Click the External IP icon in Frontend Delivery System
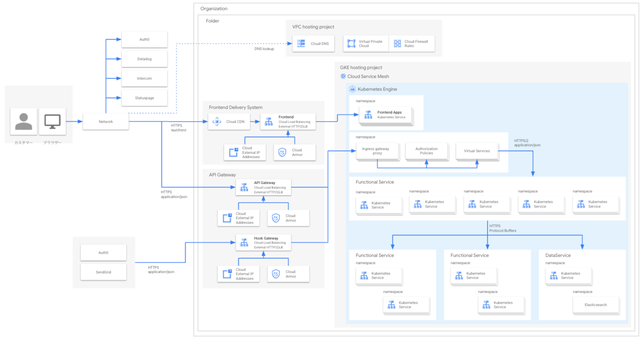The width and height of the screenshot is (644, 340). pyautogui.click(x=233, y=152)
